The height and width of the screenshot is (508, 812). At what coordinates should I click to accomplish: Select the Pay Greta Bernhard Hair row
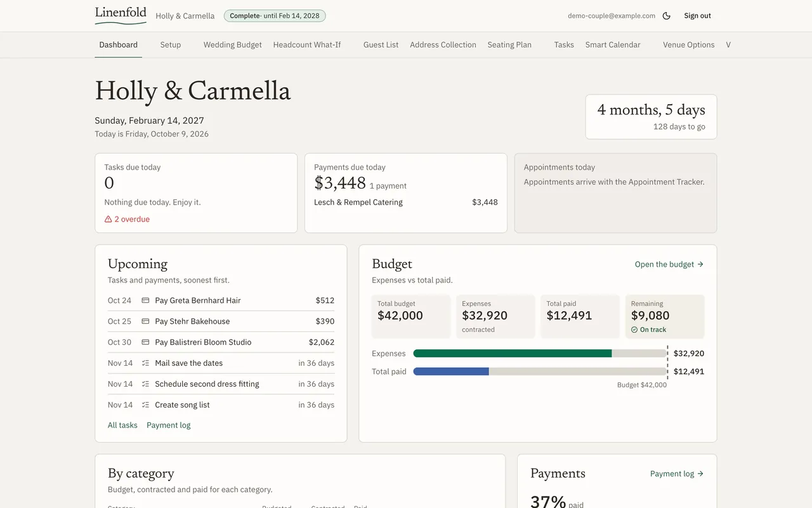(x=221, y=300)
